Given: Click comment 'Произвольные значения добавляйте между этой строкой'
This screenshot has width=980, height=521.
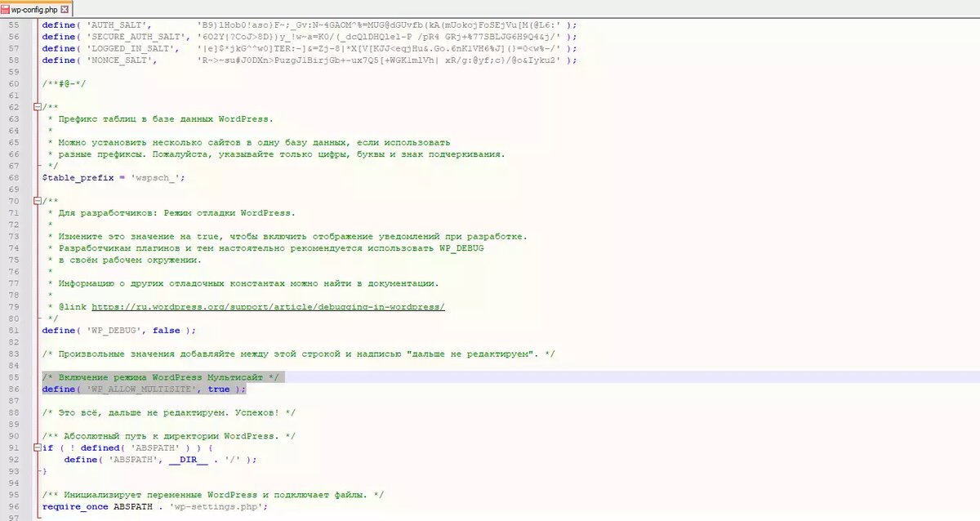Looking at the screenshot, I should pos(299,354).
